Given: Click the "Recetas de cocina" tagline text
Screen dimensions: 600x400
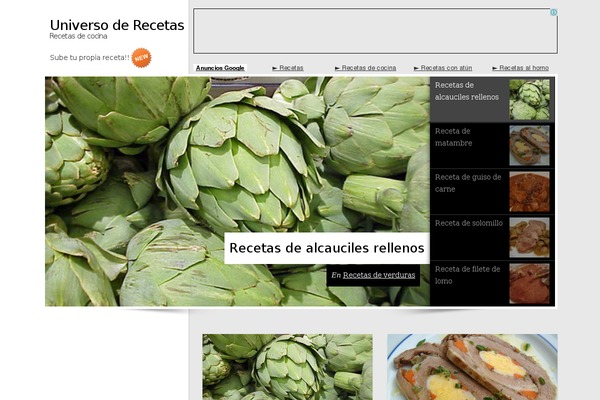Looking at the screenshot, I should tap(78, 36).
